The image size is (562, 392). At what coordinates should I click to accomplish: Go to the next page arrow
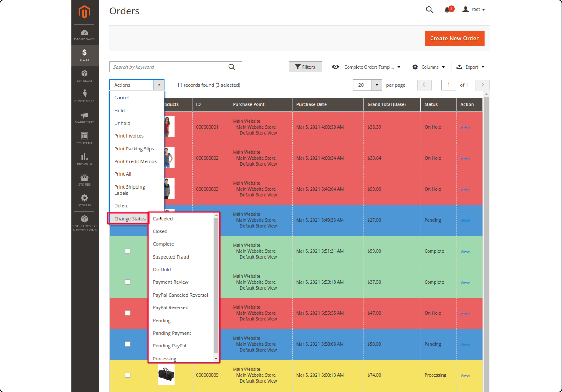(482, 85)
